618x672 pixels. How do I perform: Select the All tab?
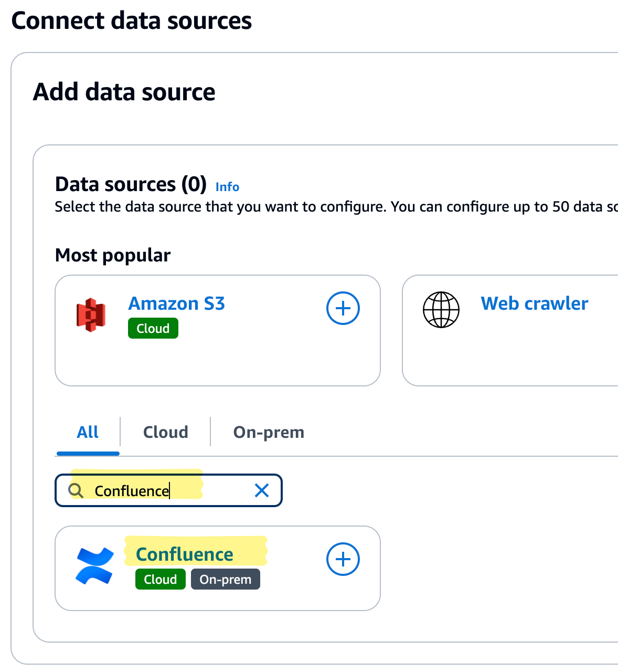tap(87, 432)
